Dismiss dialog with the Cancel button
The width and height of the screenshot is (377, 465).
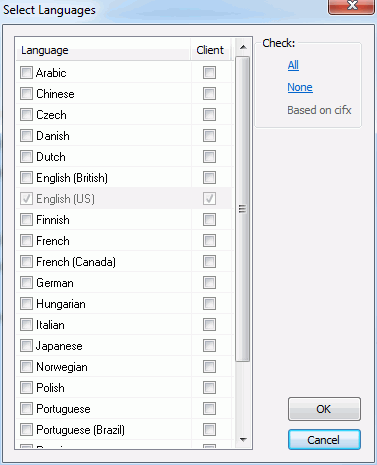pyautogui.click(x=324, y=440)
